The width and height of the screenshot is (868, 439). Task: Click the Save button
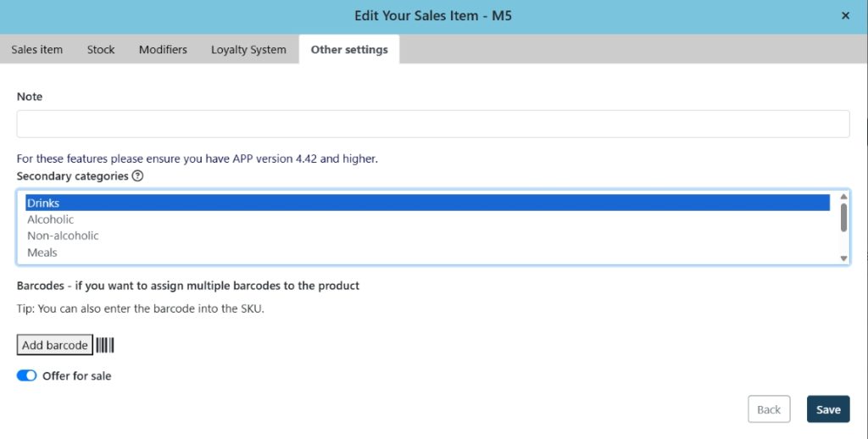pyautogui.click(x=827, y=409)
